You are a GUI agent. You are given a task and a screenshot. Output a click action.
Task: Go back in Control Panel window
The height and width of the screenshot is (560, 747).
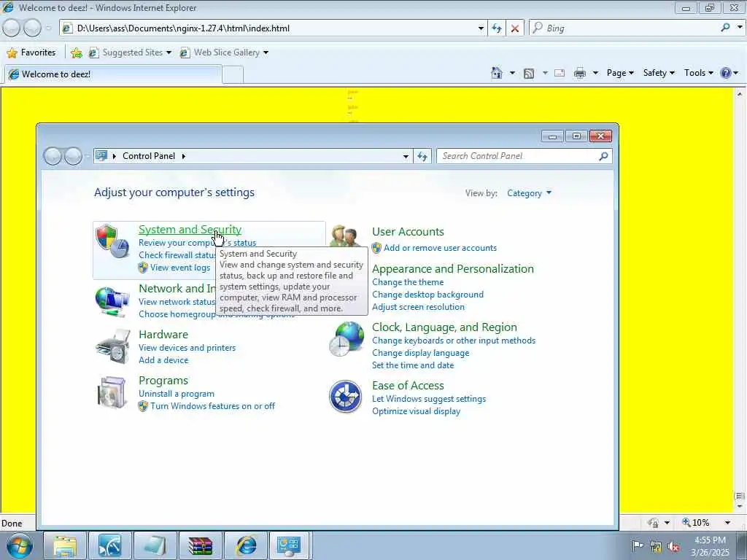(x=53, y=156)
